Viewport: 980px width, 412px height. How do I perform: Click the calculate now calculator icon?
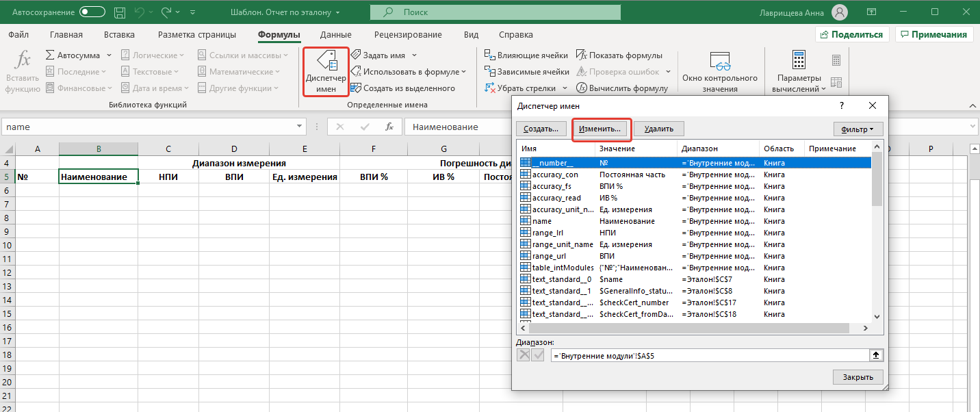click(836, 62)
